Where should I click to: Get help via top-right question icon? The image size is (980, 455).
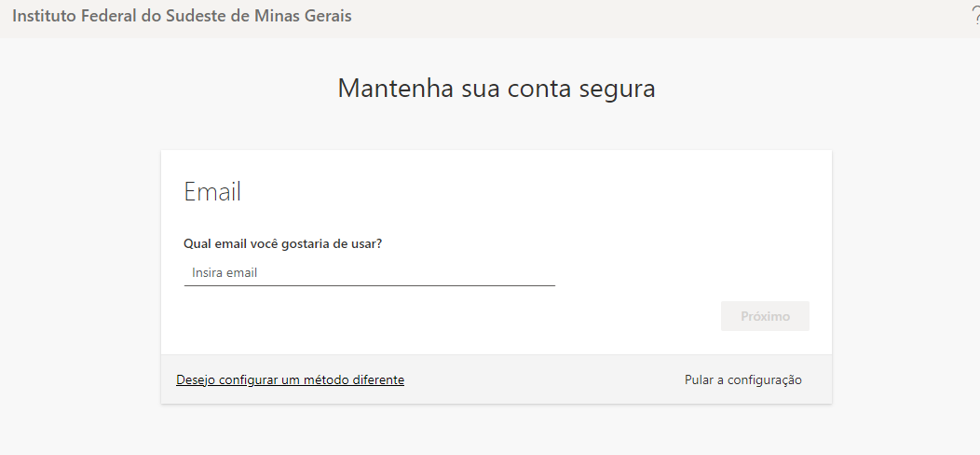click(974, 16)
